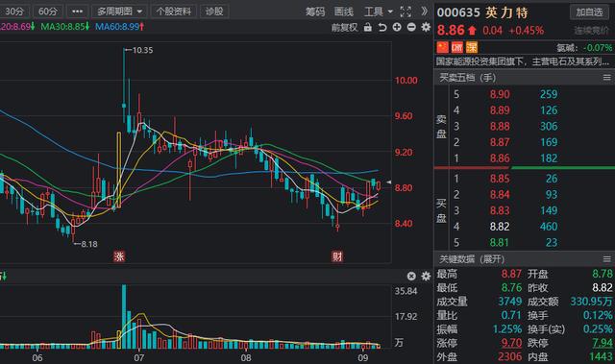Open 关键数据 panel menu icon
The height and width of the screenshot is (364, 615).
coord(606,259)
